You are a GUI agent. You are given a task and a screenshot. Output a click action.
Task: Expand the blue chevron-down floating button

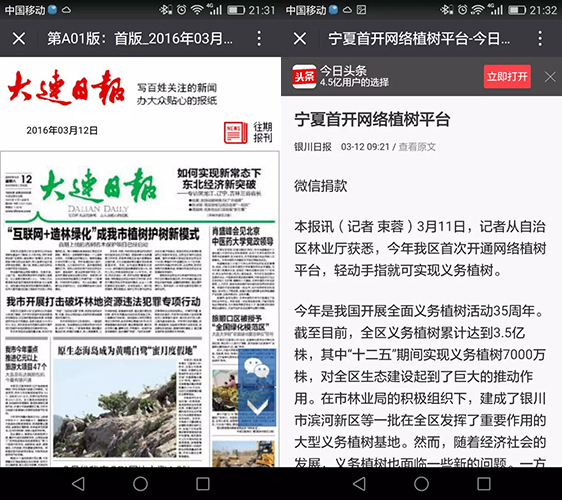point(257,407)
